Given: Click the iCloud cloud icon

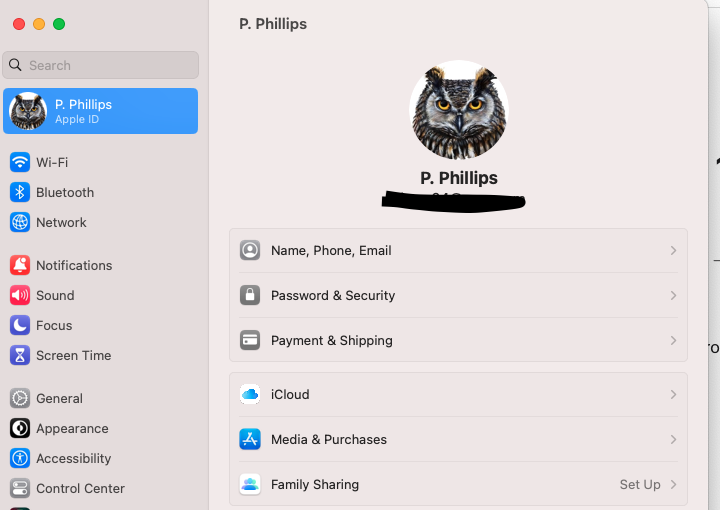Looking at the screenshot, I should 250,394.
